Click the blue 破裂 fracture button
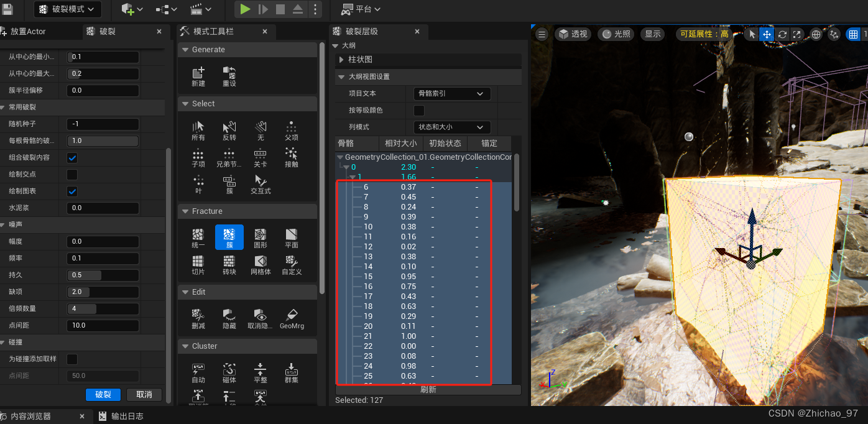The height and width of the screenshot is (424, 868). 103,395
